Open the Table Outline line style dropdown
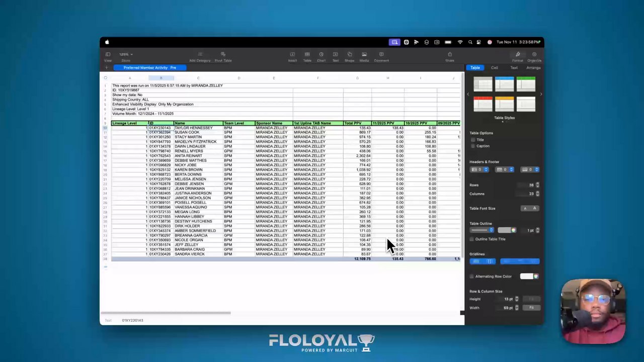 click(x=482, y=230)
